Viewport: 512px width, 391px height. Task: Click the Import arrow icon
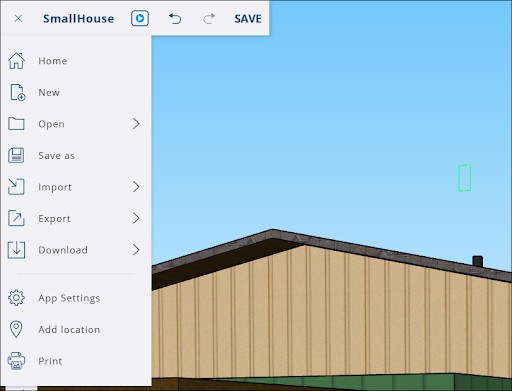[16, 187]
